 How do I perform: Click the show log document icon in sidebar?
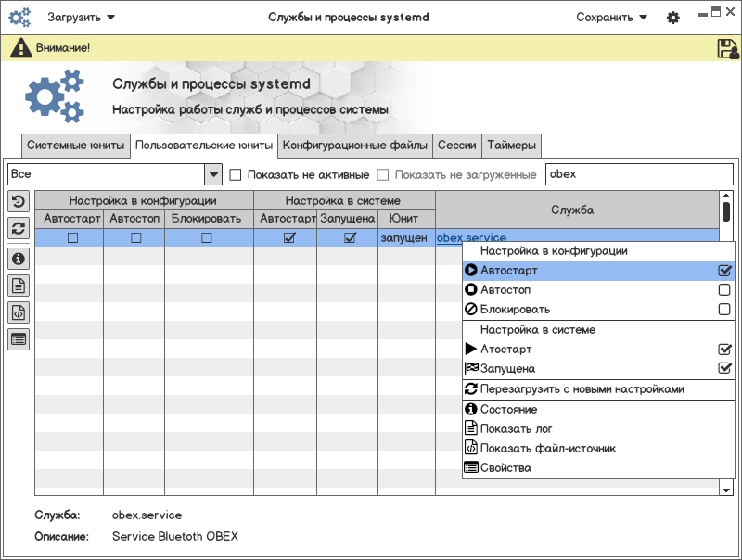coord(18,286)
